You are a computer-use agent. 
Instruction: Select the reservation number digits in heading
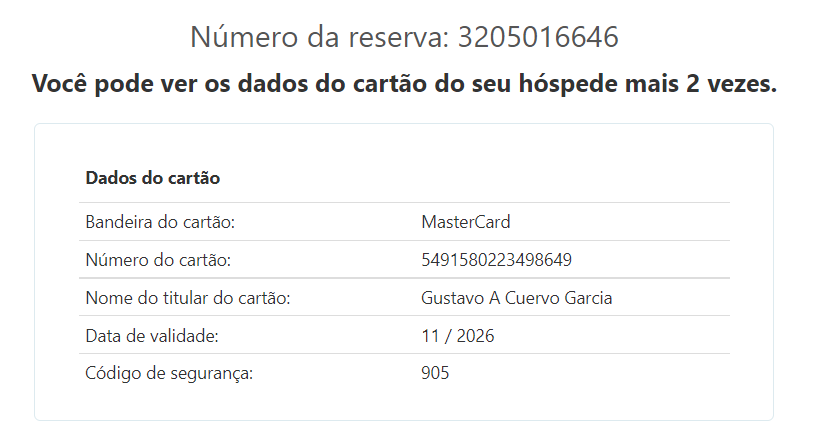(x=538, y=37)
